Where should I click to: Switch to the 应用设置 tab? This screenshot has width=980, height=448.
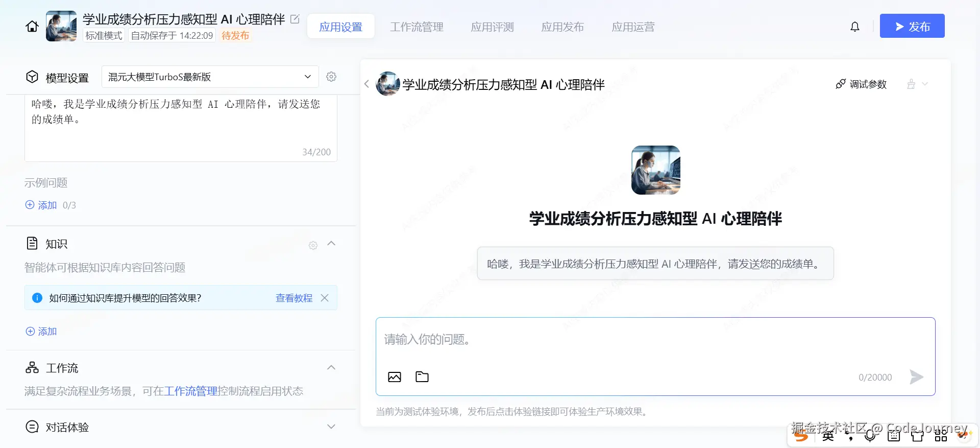pos(341,27)
